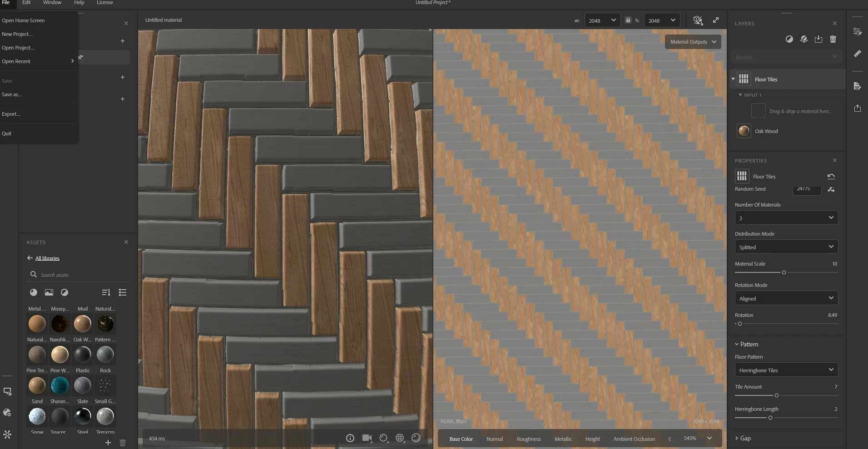Viewport: 868px width, 449px height.
Task: Delete the selected layer with trash icon
Action: [833, 39]
